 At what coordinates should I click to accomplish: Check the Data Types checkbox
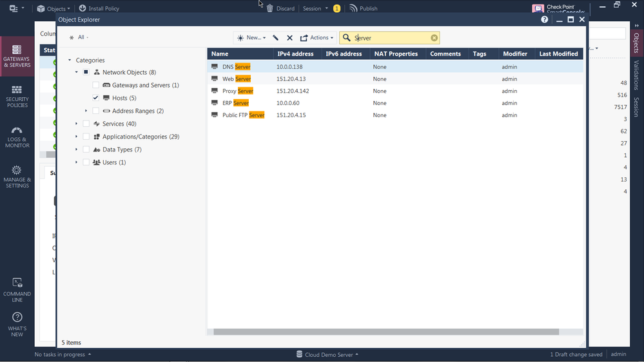(86, 149)
